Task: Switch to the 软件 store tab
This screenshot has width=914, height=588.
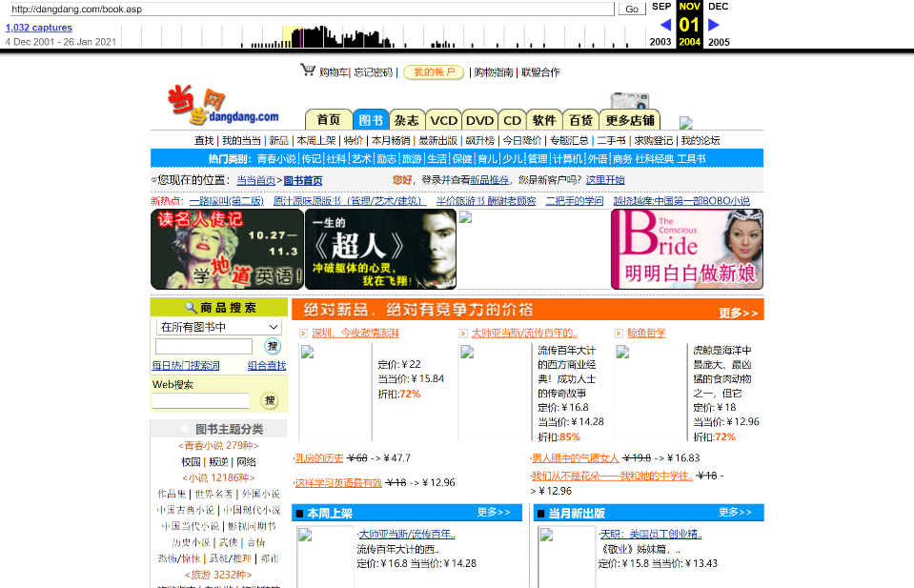Action: (x=543, y=119)
